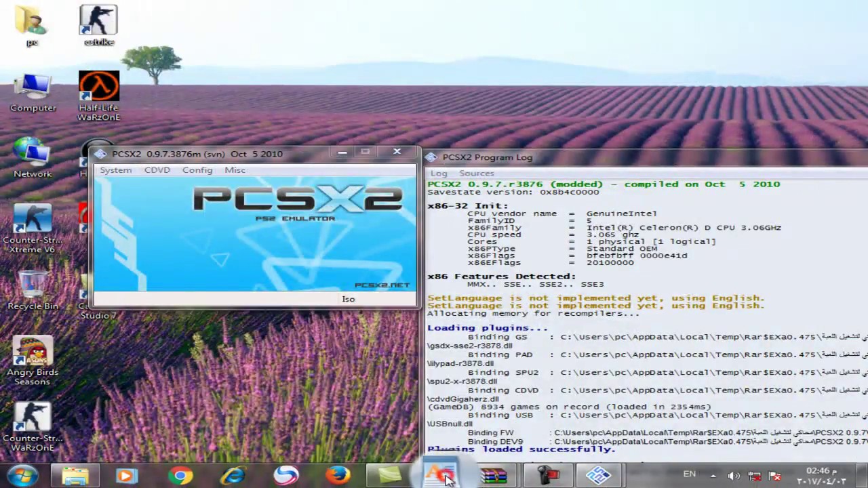Open the Misc menu in PCSX2

[235, 170]
